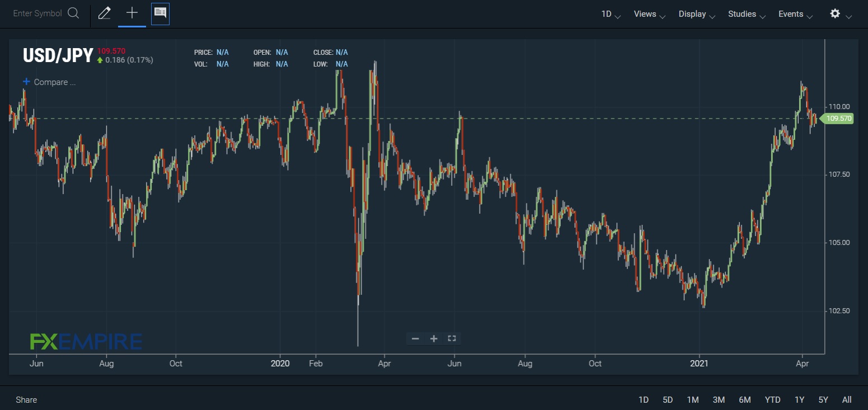Zoom out with the minus button
The width and height of the screenshot is (868, 410).
coord(415,338)
